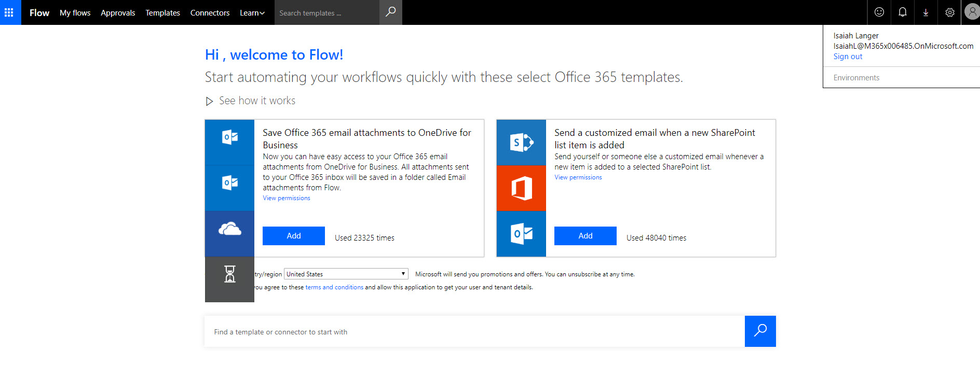Click Outlook icon on SharePoint template card
The image size is (980, 365).
pos(521,234)
